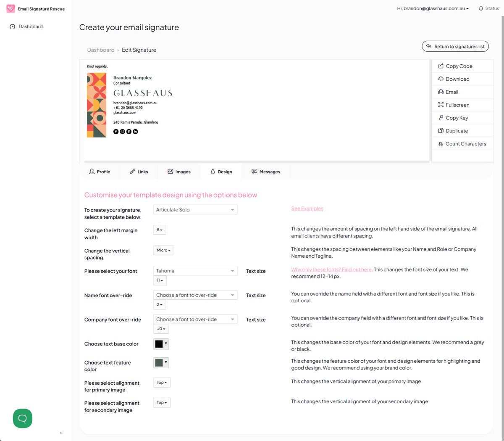504x441 pixels.
Task: Click the Count Characters option
Action: 462,144
